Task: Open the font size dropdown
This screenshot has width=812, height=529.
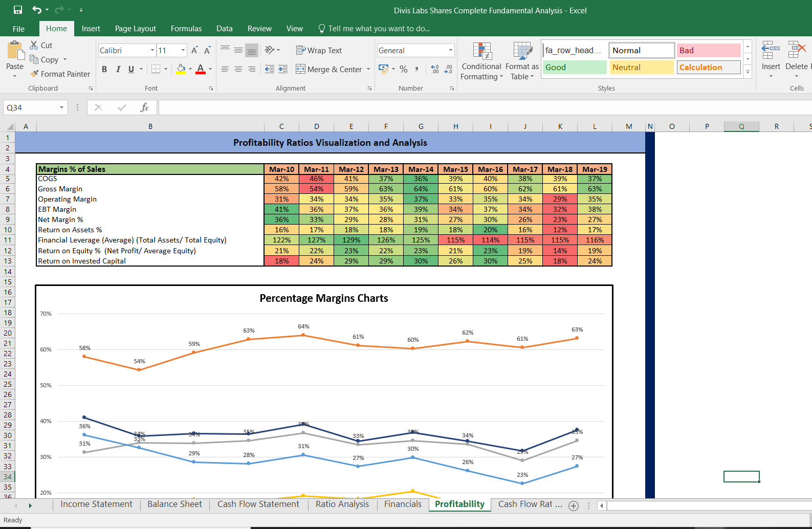Action: pyautogui.click(x=183, y=50)
